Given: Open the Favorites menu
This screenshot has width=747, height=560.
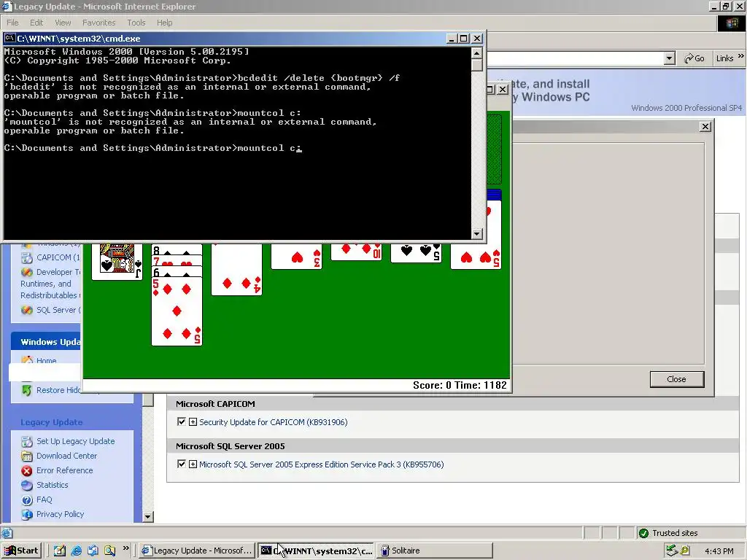Looking at the screenshot, I should (98, 23).
